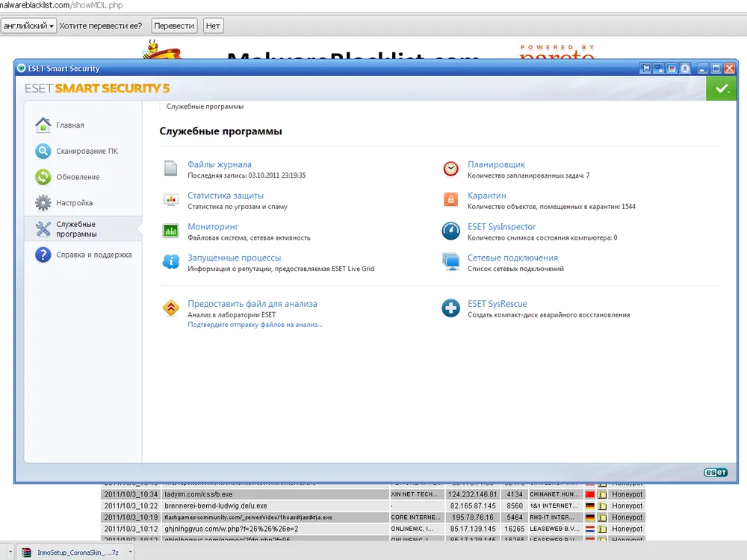Click the Running processes info icon
Image resolution: width=747 pixels, height=560 pixels.
(172, 262)
